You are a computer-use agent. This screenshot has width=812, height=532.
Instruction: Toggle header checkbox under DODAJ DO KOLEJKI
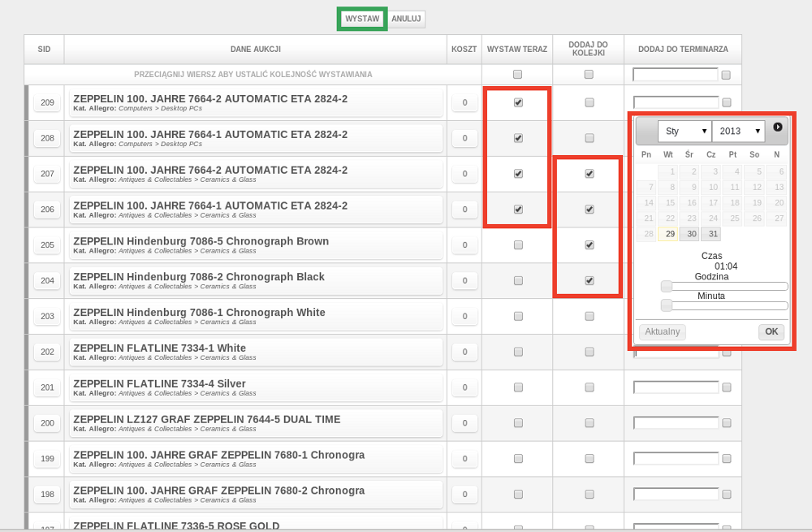[x=589, y=75]
